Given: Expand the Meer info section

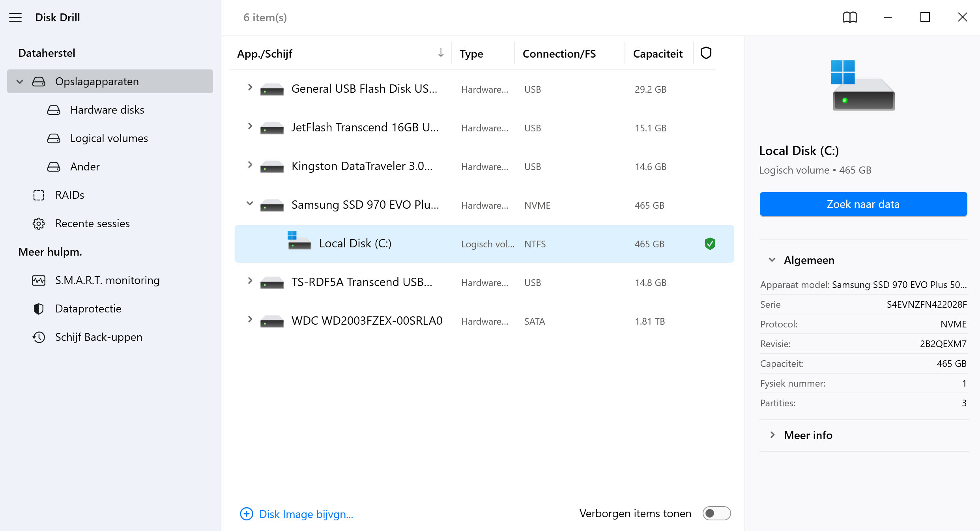Looking at the screenshot, I should tap(772, 435).
